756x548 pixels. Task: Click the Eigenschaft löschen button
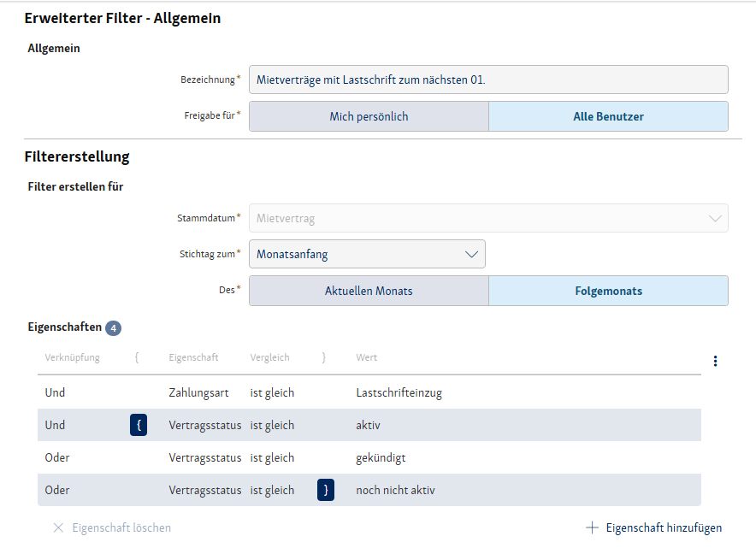click(121, 527)
